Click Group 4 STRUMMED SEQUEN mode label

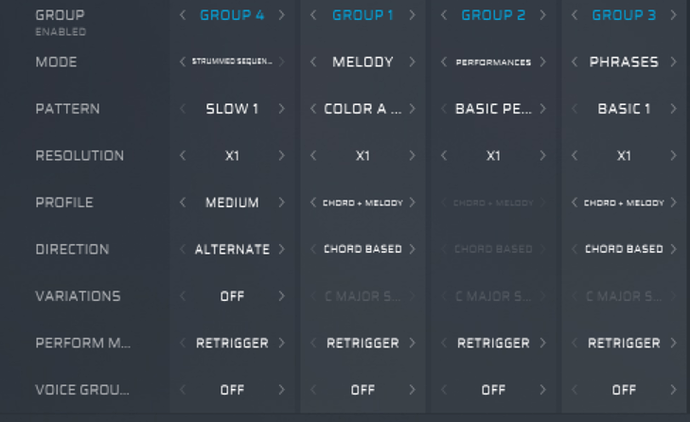coord(232,62)
